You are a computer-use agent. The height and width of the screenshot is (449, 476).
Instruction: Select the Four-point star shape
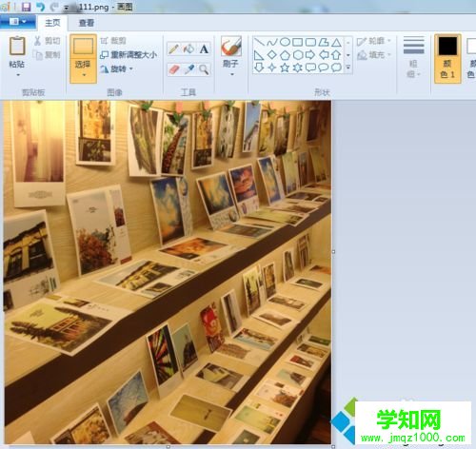tap(272, 68)
